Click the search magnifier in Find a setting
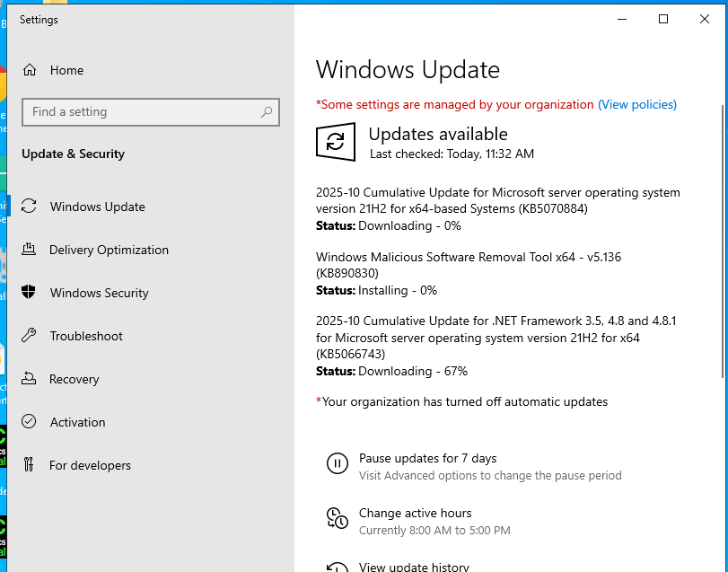This screenshot has height=572, width=728. (267, 111)
